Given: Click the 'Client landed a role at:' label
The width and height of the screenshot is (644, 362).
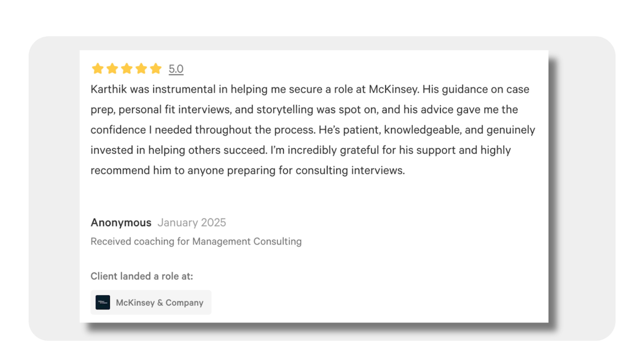Looking at the screenshot, I should [x=142, y=276].
